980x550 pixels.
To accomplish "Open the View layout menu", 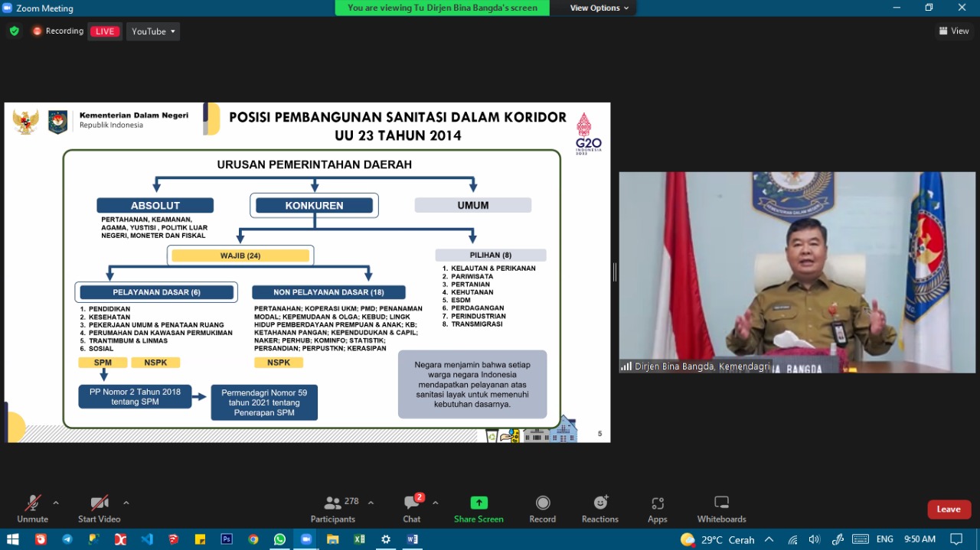I will click(954, 31).
